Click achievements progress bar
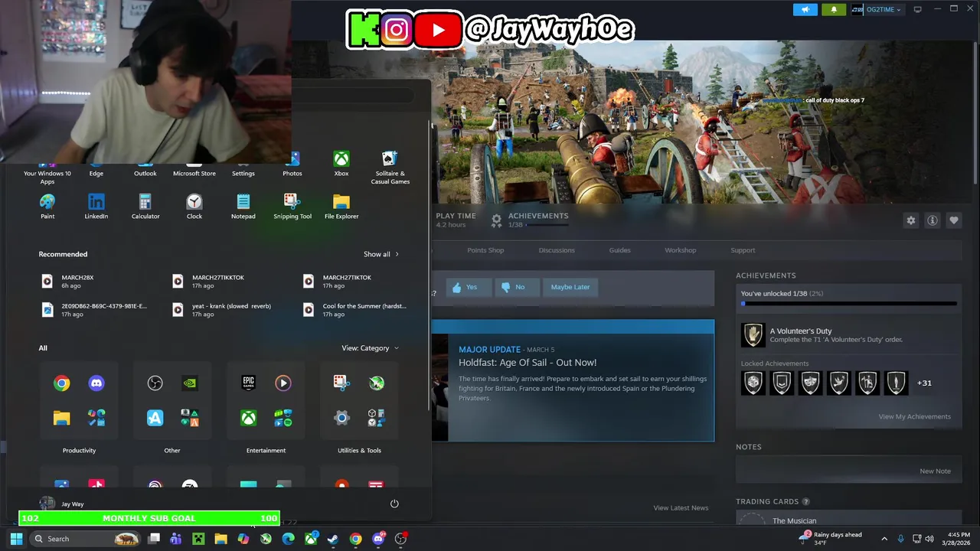This screenshot has height=551, width=980. click(849, 304)
